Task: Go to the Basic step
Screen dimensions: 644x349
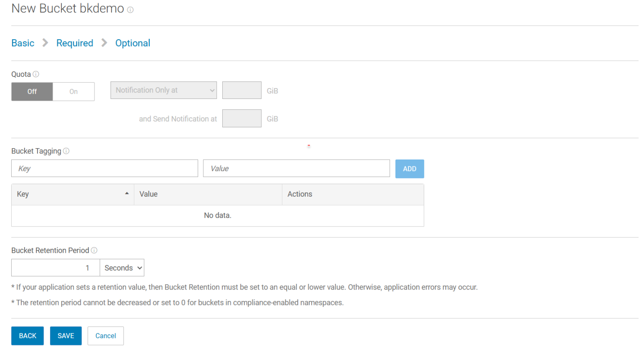Action: coord(23,43)
